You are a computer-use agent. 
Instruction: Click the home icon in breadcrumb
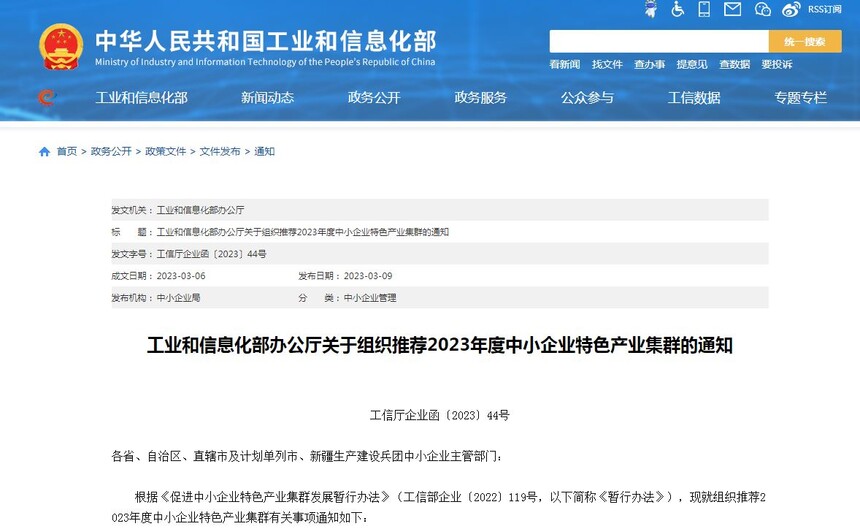pos(44,152)
